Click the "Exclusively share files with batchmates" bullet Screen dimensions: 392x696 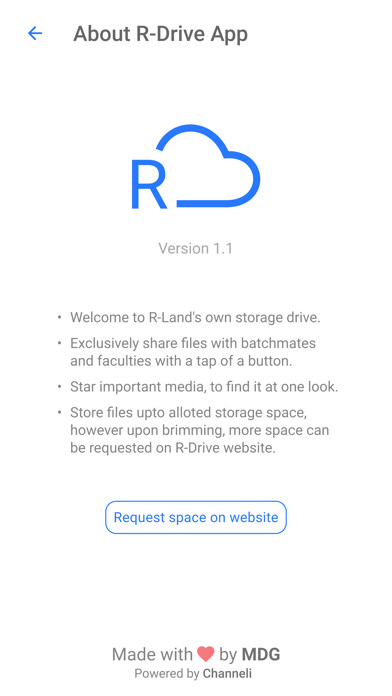(x=193, y=352)
